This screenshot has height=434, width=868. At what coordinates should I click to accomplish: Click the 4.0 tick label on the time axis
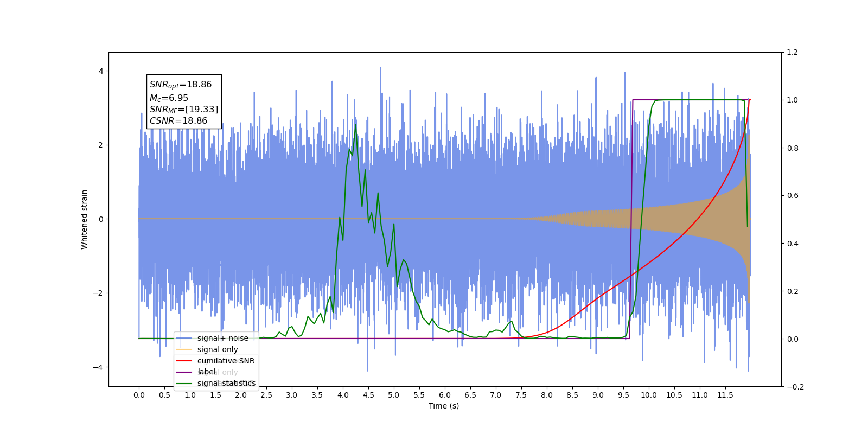pos(343,395)
